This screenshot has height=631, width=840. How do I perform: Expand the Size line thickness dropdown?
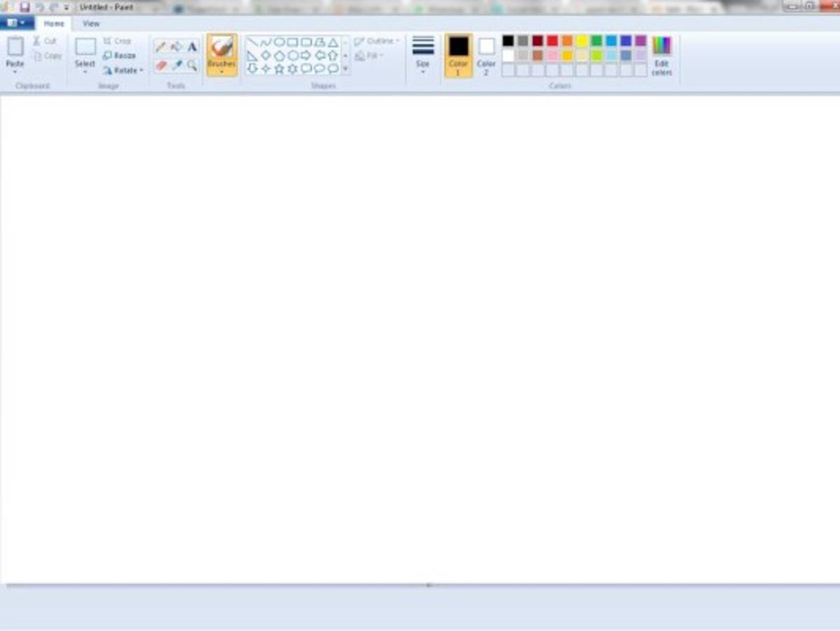(x=422, y=55)
